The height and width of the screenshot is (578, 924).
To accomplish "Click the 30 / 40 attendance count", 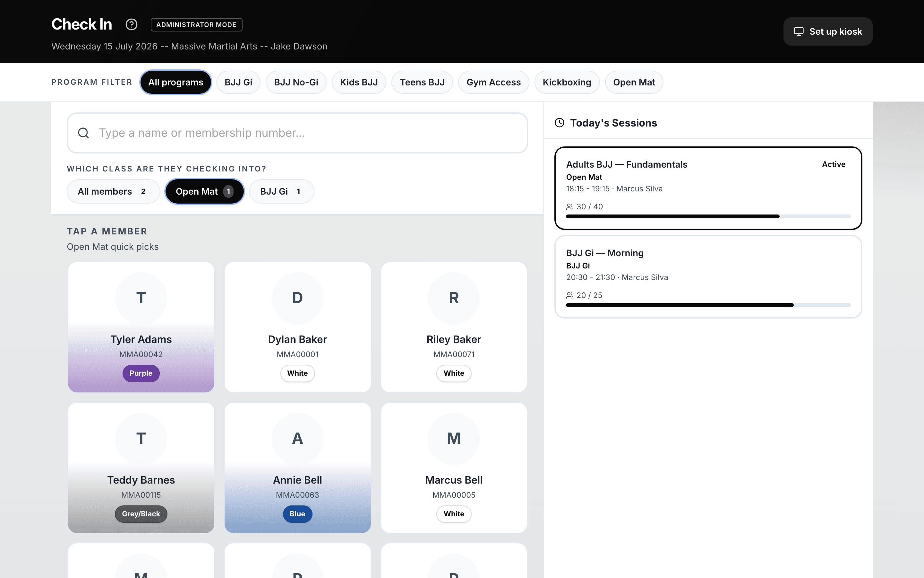I will (589, 207).
